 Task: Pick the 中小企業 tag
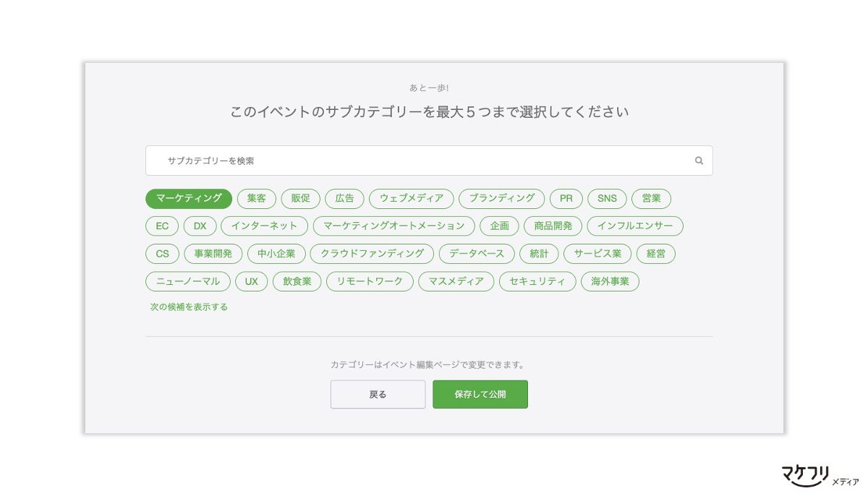(x=277, y=254)
